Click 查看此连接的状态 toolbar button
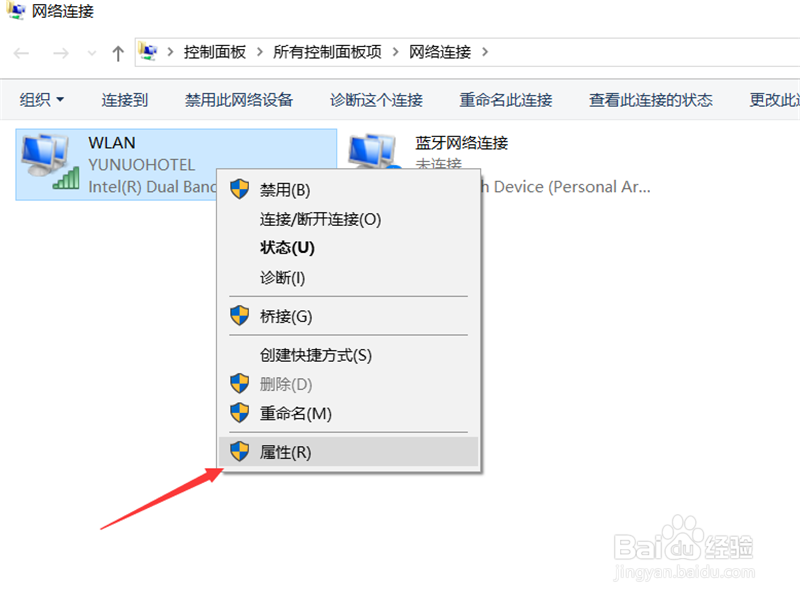 pos(651,100)
